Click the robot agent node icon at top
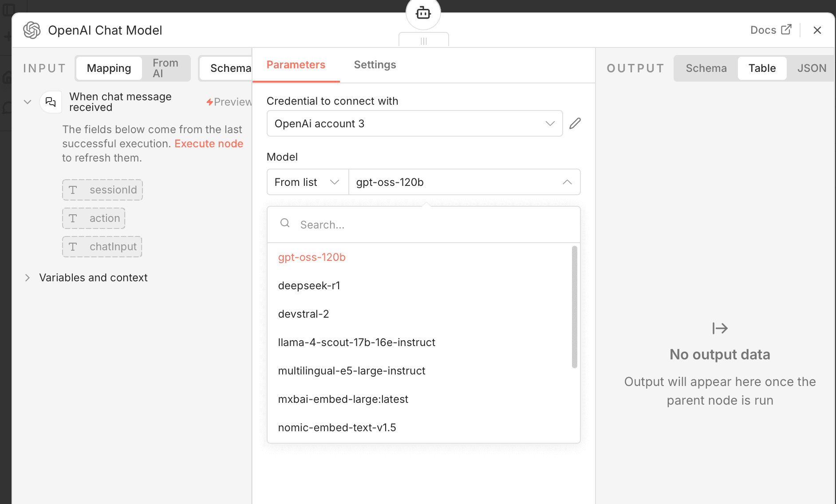The image size is (836, 504). (x=423, y=13)
